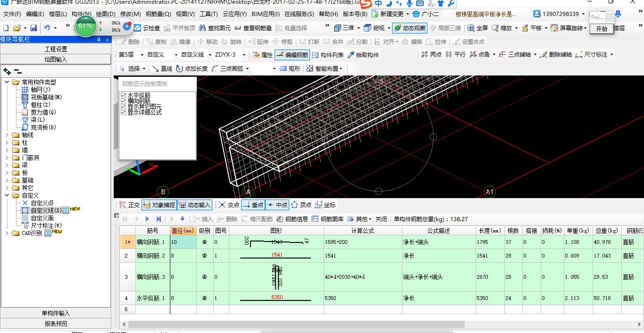Expand 基础 tree node
644x333 pixels.
[x=8, y=180]
